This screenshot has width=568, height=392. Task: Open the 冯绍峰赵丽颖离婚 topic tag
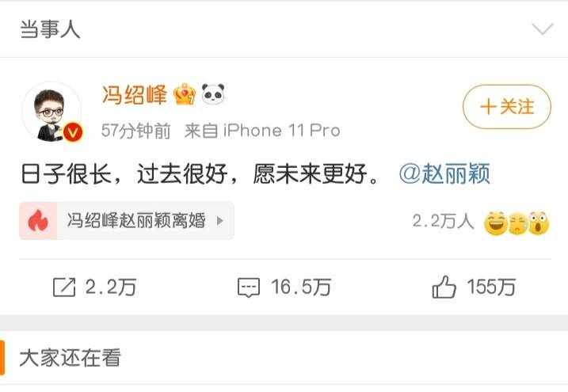tap(127, 221)
